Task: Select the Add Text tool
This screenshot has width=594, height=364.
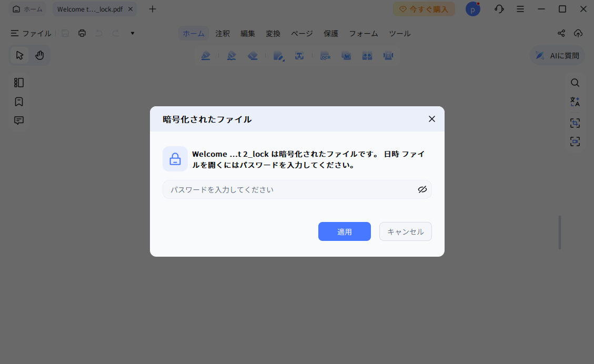Action: (300, 55)
